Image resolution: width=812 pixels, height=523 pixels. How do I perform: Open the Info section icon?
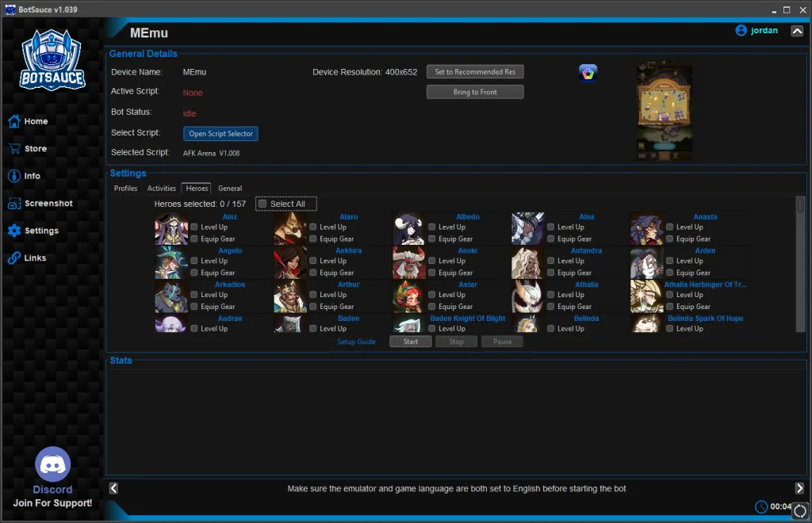(14, 176)
